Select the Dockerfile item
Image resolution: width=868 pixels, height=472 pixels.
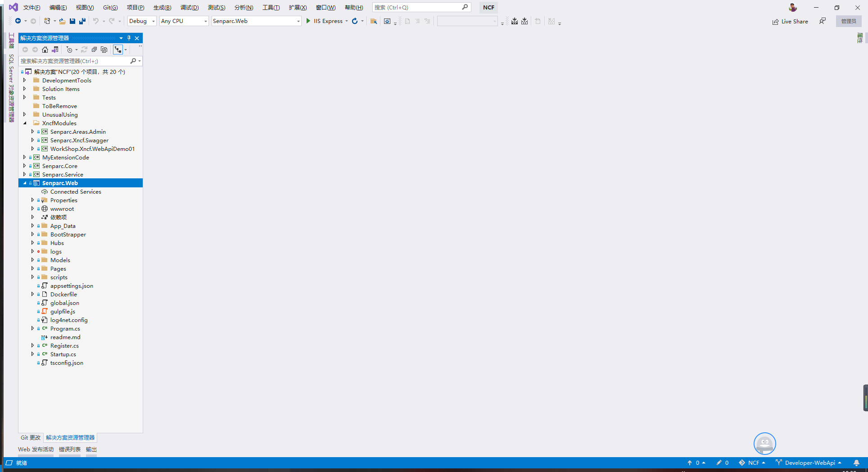click(63, 294)
